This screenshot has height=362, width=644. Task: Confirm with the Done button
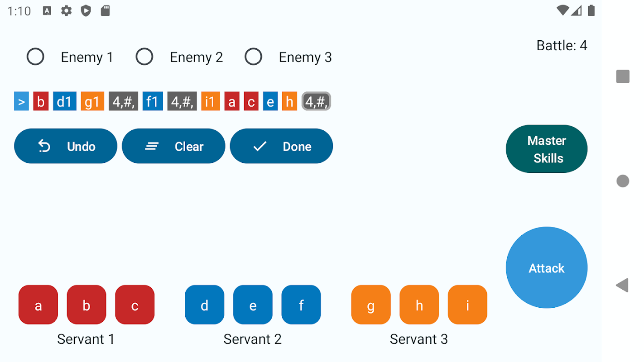click(x=281, y=146)
